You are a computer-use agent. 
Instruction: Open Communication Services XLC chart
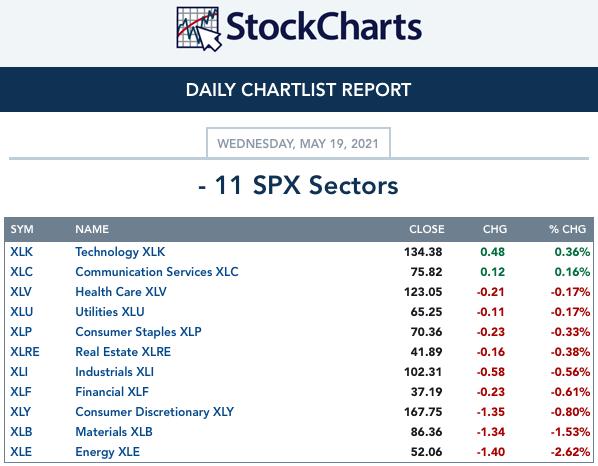157,272
